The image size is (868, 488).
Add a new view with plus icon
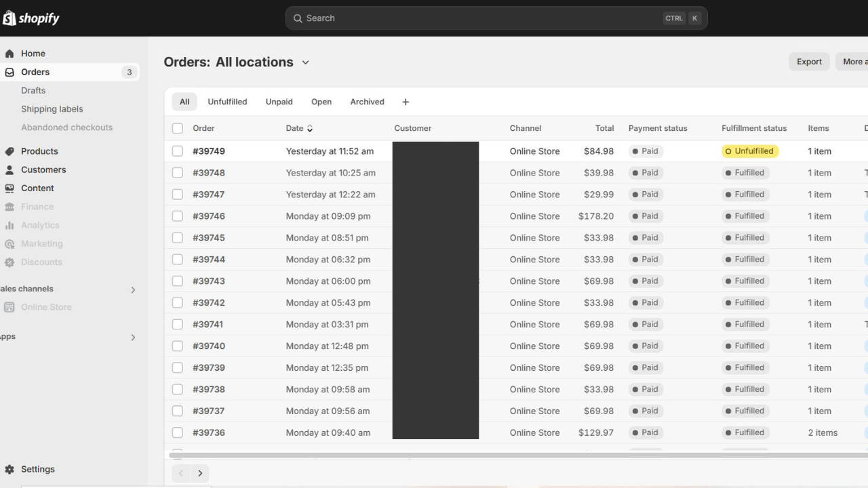click(x=406, y=102)
